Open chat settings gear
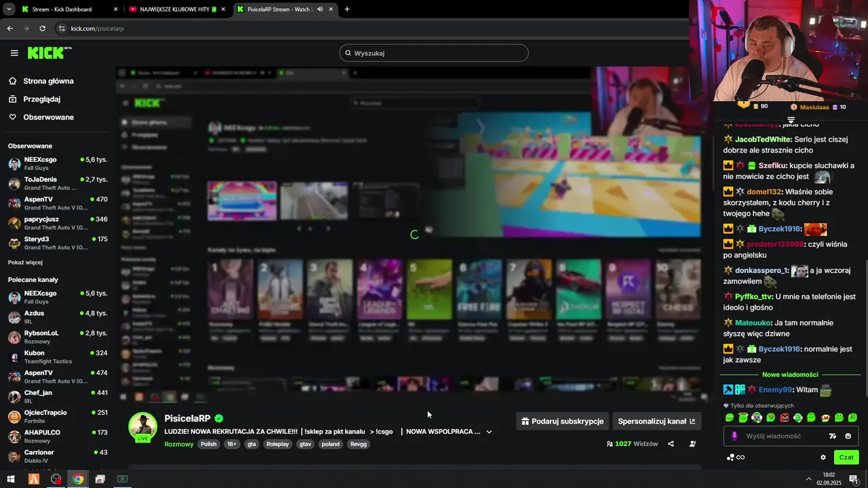Viewport: 868px width, 488px height. click(x=823, y=457)
